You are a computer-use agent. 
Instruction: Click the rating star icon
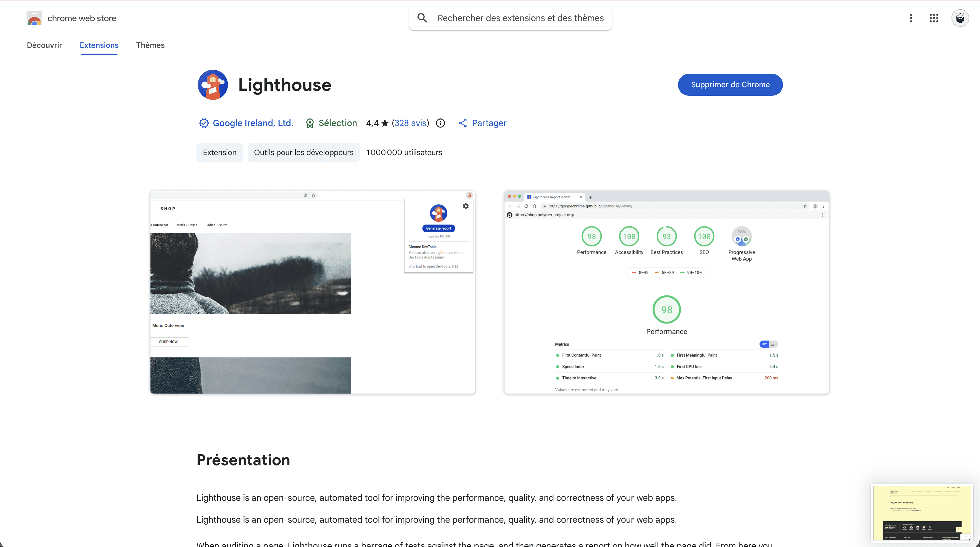385,123
